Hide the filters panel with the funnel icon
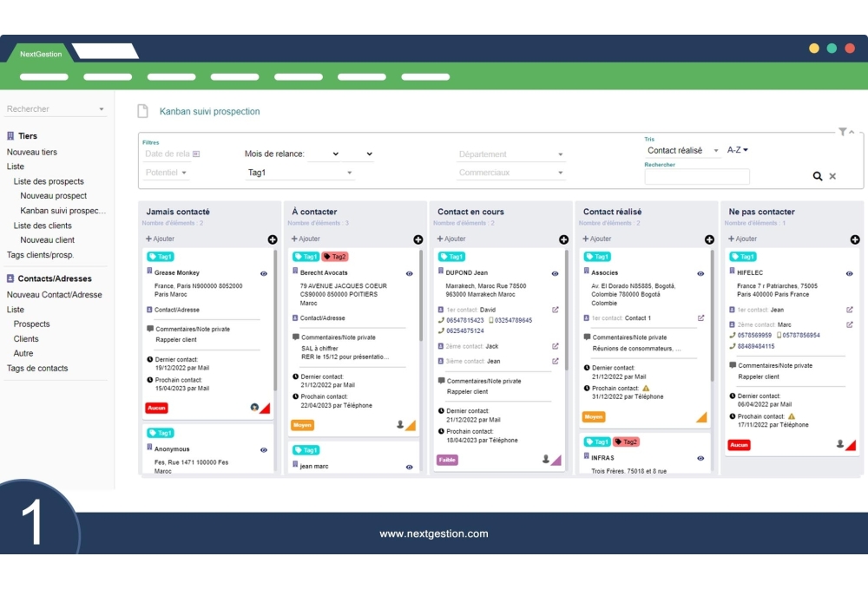 pyautogui.click(x=841, y=131)
